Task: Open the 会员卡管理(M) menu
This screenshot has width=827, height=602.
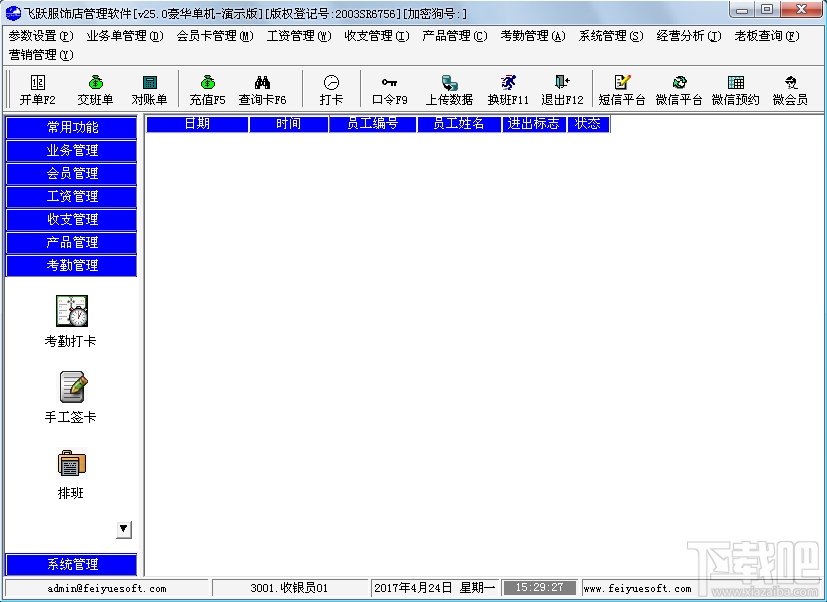Action: 215,36
